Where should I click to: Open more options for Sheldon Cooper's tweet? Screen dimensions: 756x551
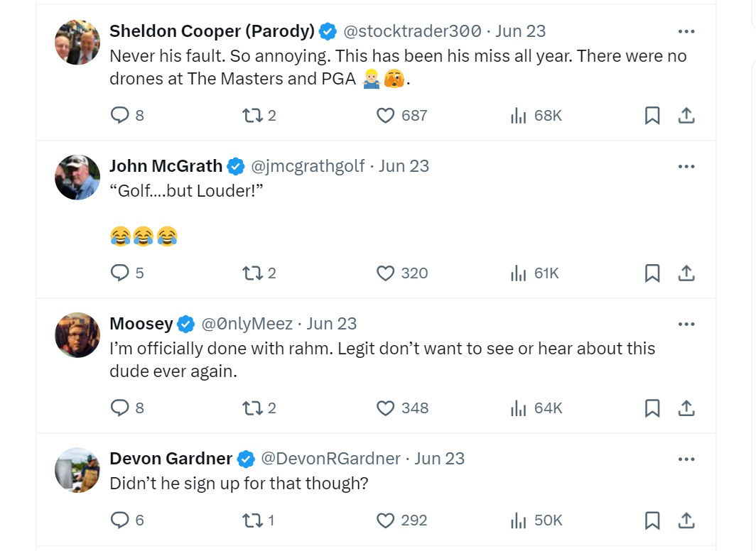[686, 31]
